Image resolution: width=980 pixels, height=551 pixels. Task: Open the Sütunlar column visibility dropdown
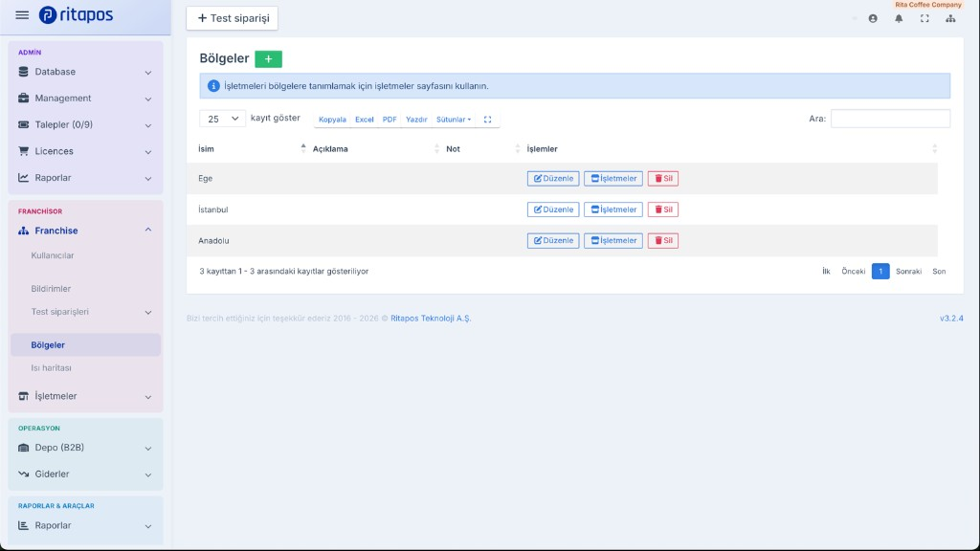pos(454,120)
